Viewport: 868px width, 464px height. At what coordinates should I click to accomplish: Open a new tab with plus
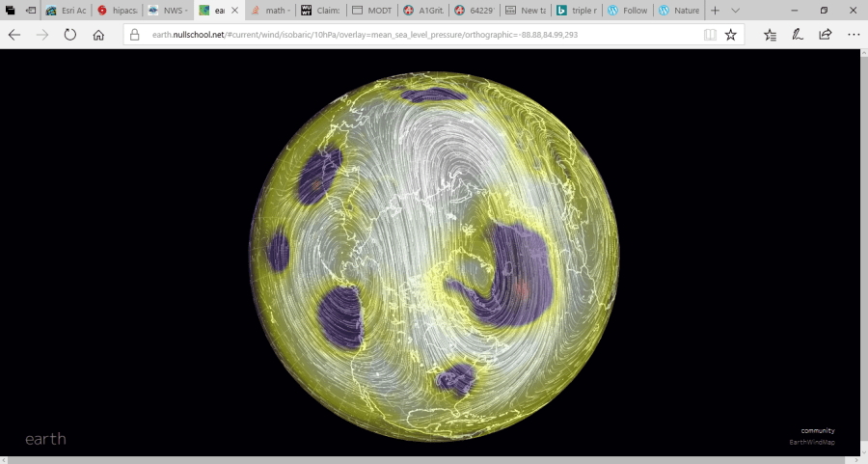[x=715, y=11]
